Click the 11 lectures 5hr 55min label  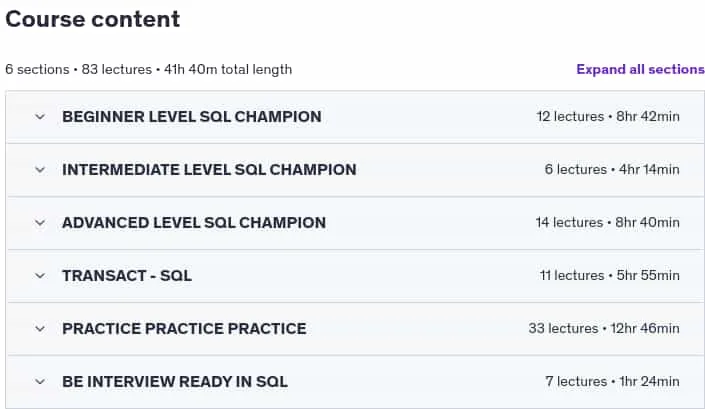pos(610,276)
